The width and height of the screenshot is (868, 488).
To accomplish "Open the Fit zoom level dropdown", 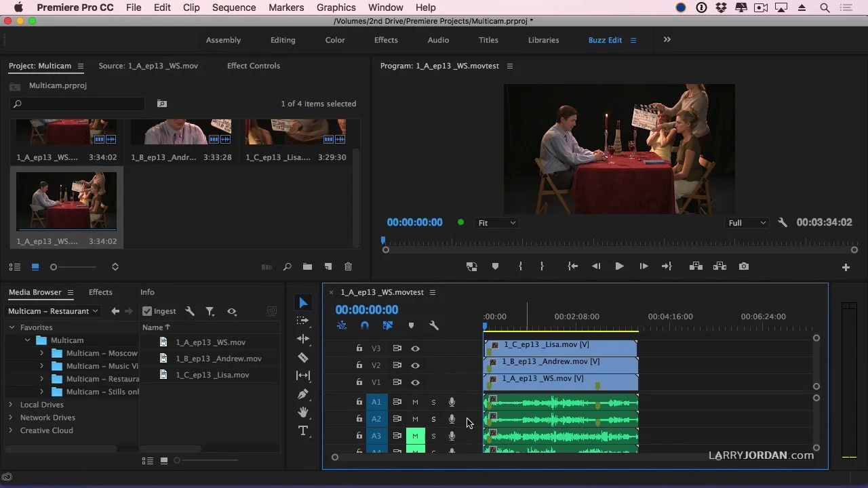I will (496, 223).
